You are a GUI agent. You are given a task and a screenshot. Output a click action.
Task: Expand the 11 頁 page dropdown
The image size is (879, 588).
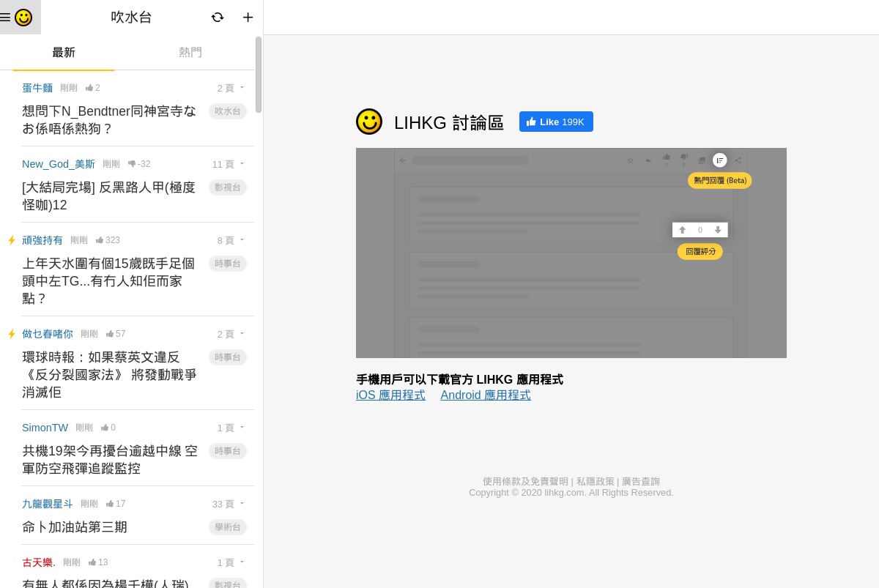pyautogui.click(x=229, y=164)
